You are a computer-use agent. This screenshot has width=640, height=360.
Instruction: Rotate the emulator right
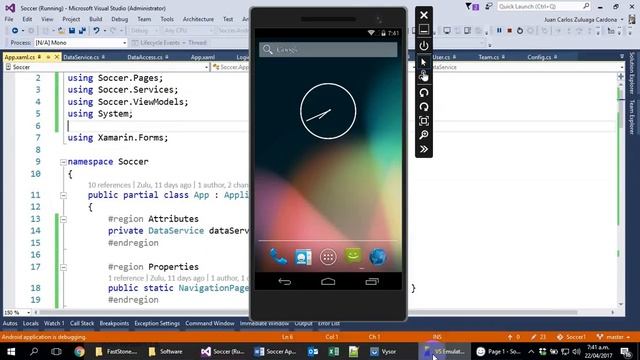424,107
